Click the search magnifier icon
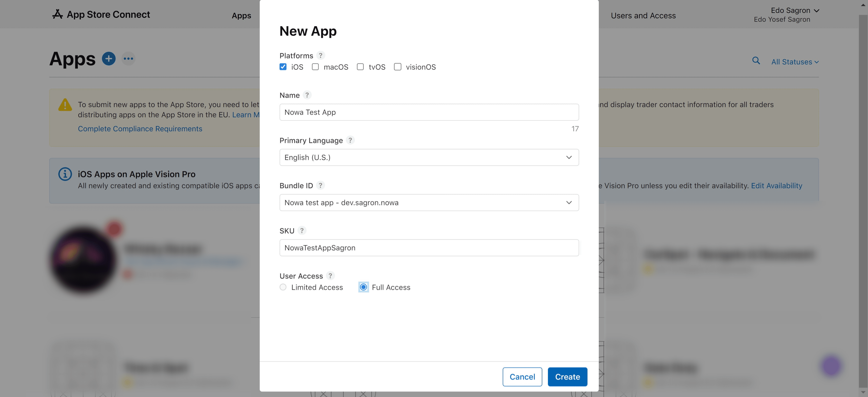Screen dimensions: 868x397 pos(756,61)
